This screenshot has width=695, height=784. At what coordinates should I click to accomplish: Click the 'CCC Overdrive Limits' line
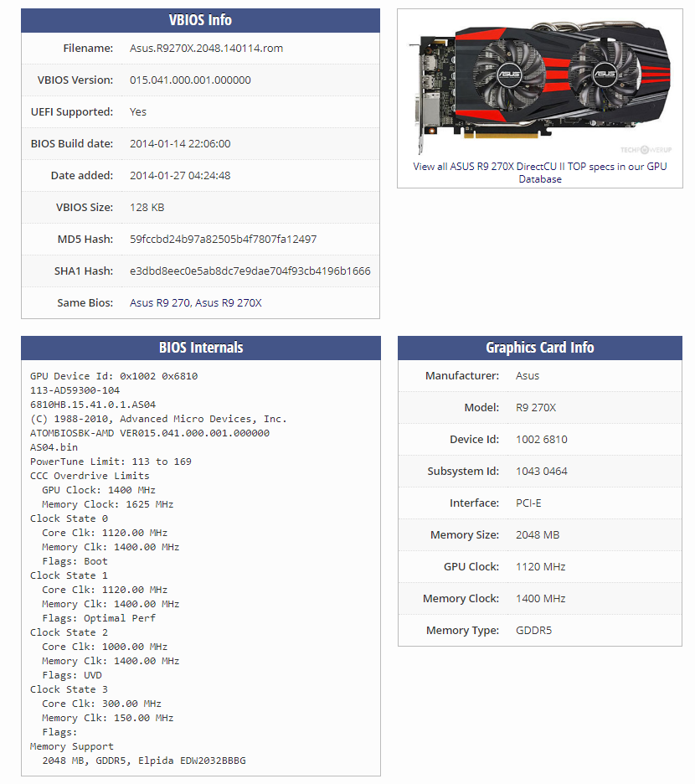click(90, 476)
